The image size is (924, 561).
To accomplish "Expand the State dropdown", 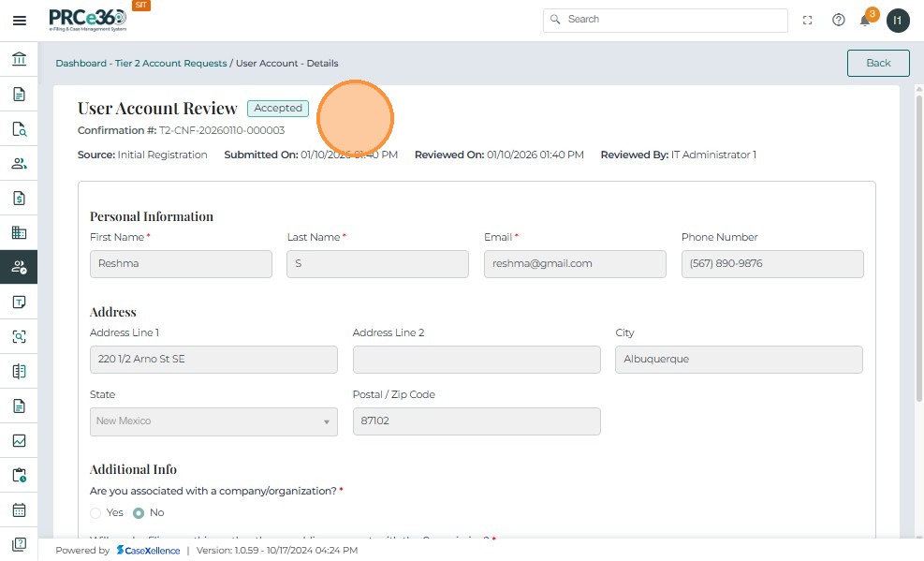I will pos(213,421).
